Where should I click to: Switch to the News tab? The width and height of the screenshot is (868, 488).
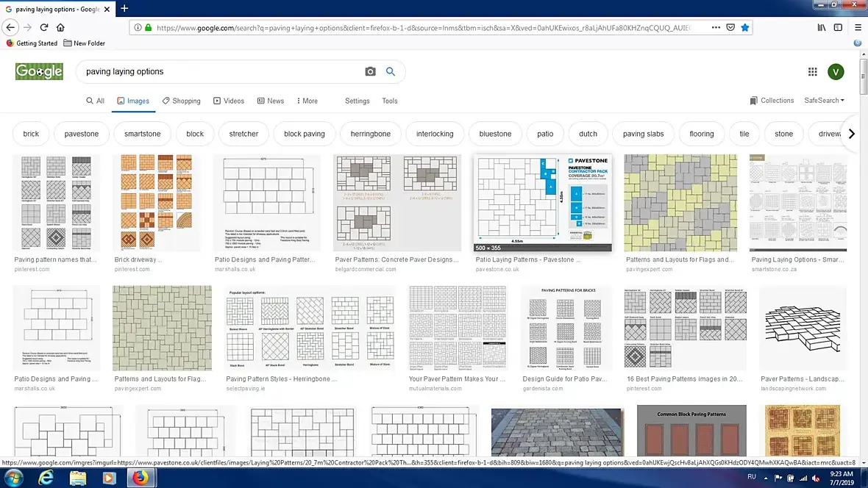tap(271, 101)
